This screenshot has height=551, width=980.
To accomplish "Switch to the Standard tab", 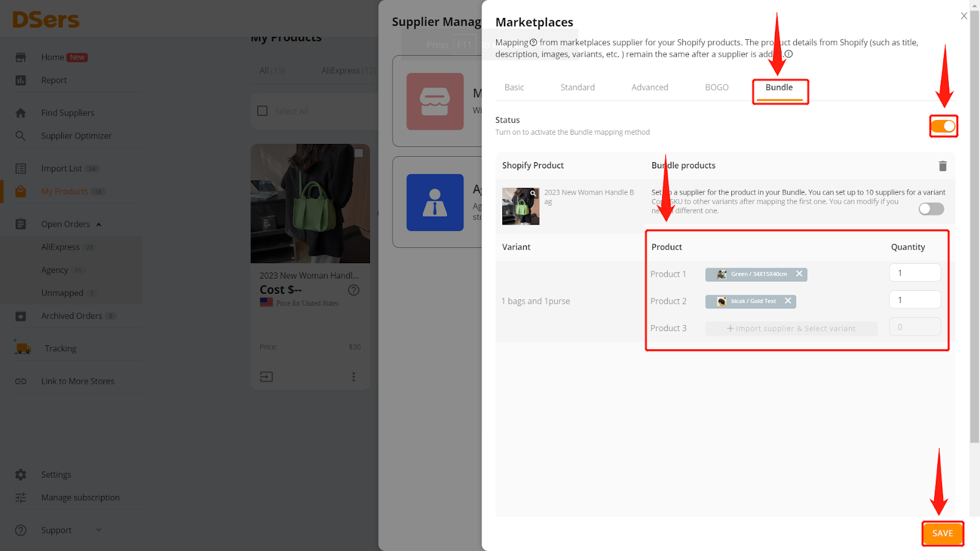I will [578, 88].
